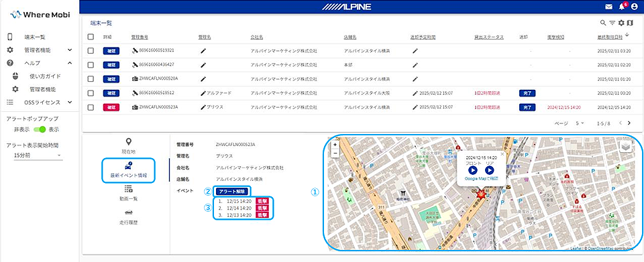Check the row checkbox for ZHWCAFLN000523A

coord(91,107)
